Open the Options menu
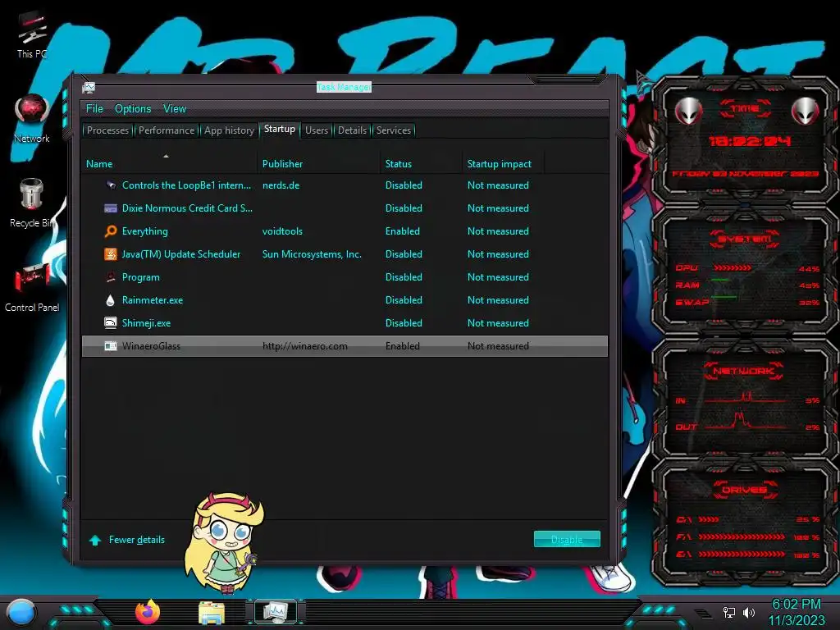840x630 pixels. [133, 109]
